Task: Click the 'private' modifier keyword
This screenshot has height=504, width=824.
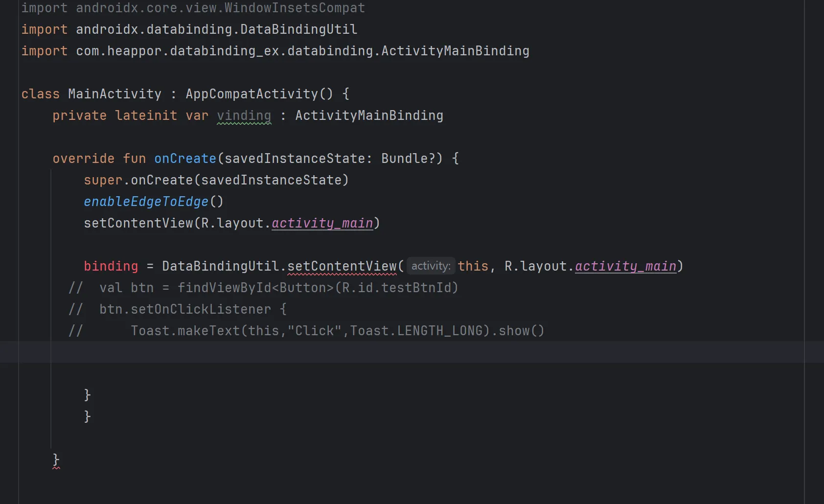Action: [x=80, y=115]
